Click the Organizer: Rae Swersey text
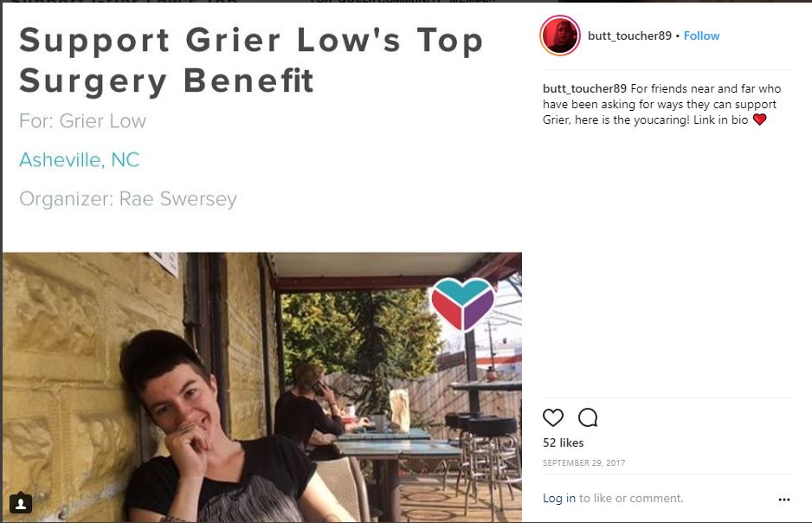 pos(128,199)
